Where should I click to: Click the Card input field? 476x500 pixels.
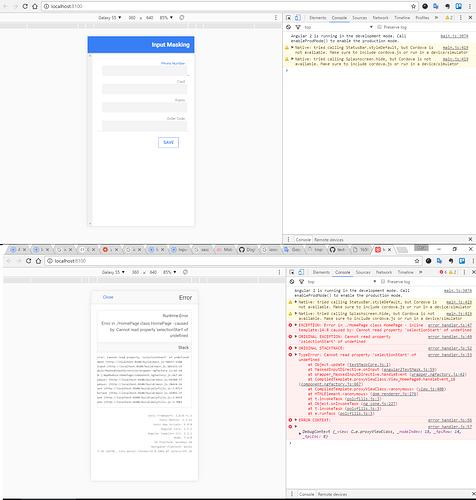pos(144,89)
